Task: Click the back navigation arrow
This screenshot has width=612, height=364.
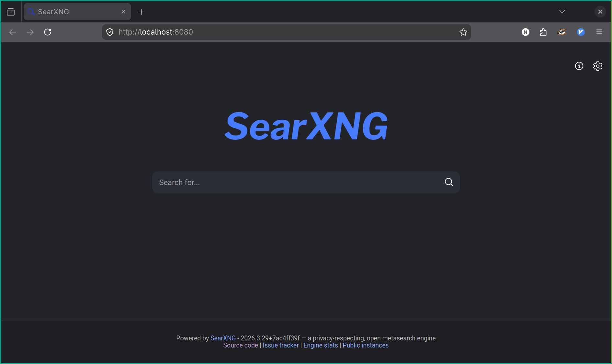Action: tap(13, 32)
